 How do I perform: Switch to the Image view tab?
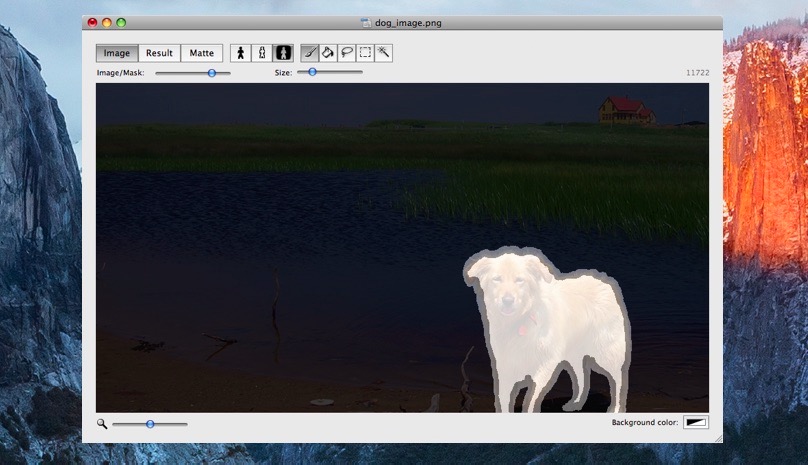(x=117, y=53)
